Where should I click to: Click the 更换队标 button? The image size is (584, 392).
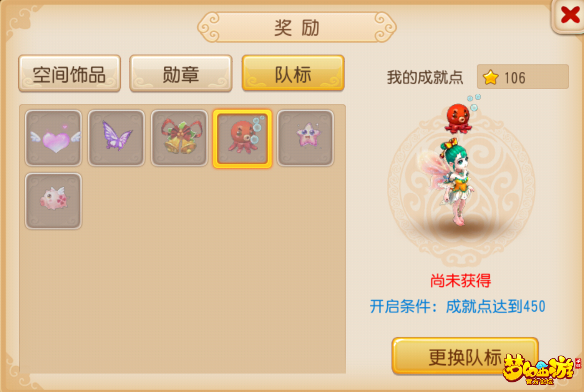click(465, 356)
